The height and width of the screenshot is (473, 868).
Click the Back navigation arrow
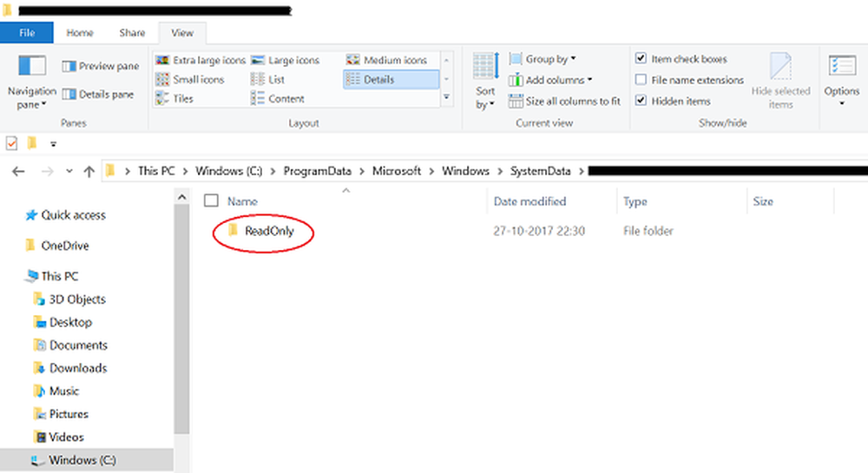tap(18, 172)
